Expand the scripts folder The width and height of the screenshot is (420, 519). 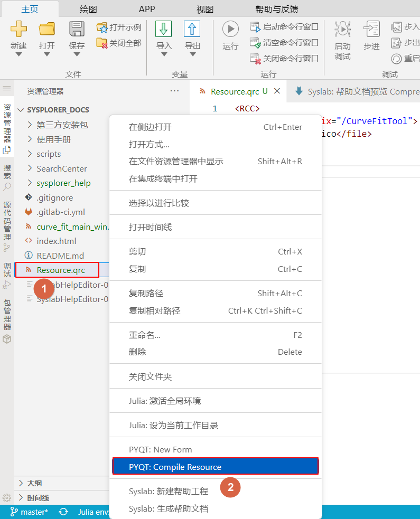pos(30,154)
